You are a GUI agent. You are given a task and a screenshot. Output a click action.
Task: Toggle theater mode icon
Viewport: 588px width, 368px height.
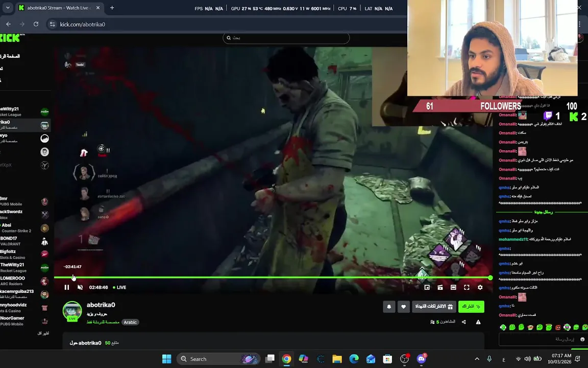(x=453, y=287)
